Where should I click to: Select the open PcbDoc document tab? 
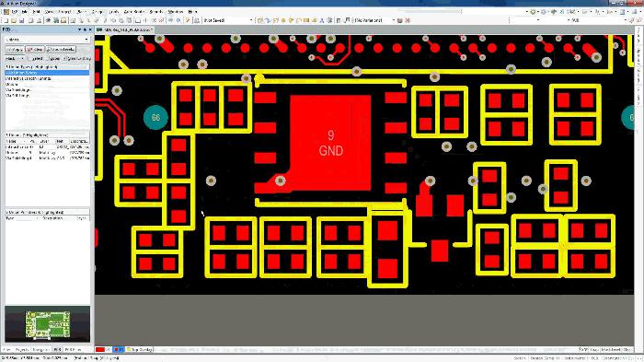click(x=125, y=30)
